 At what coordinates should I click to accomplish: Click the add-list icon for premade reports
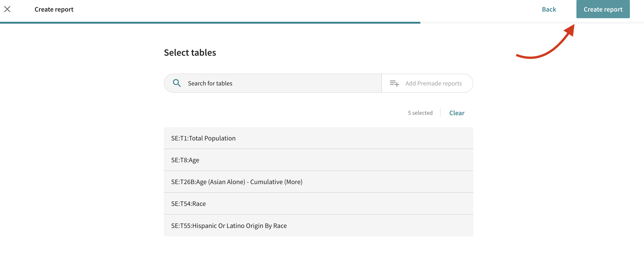coord(394,83)
